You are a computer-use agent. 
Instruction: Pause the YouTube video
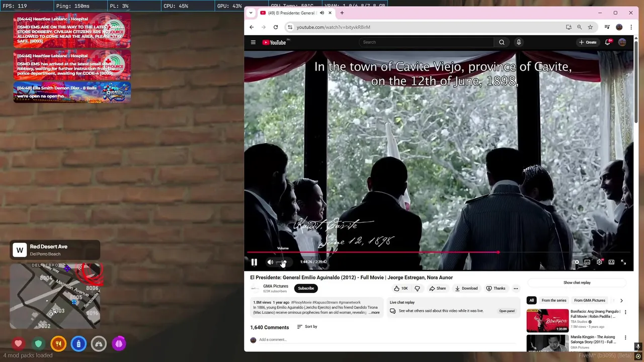[254, 262]
